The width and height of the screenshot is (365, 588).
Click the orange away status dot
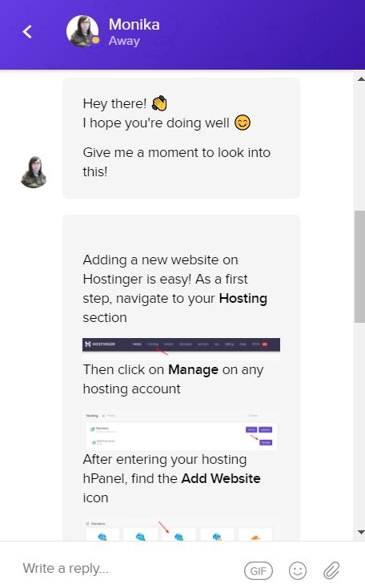click(95, 40)
